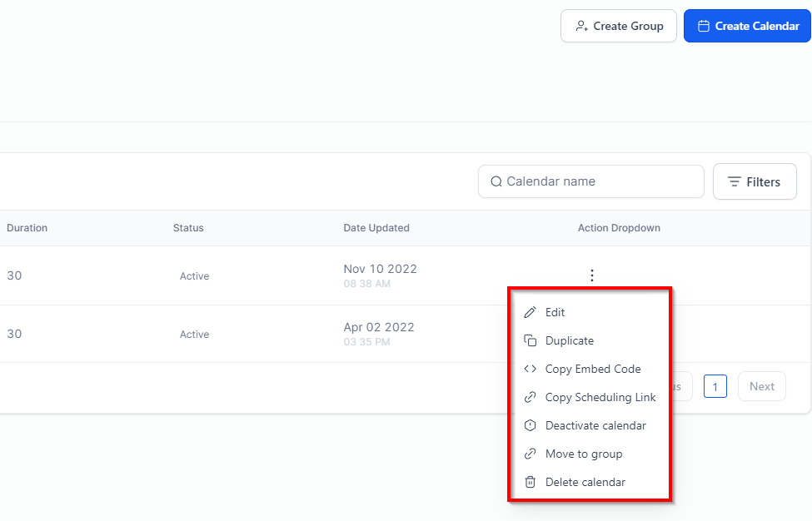
Task: Click Active status in Nov 10 2022 row
Action: coord(194,275)
